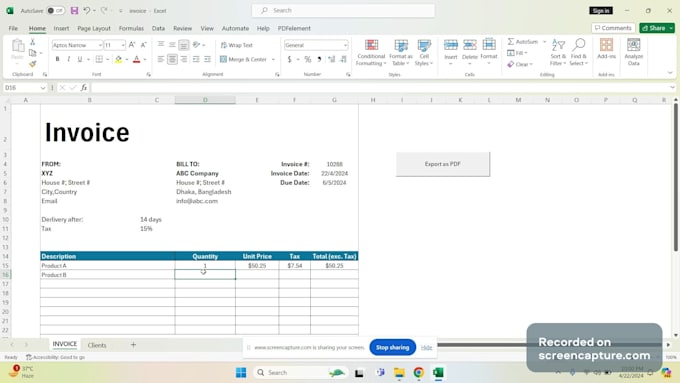Click in the formula bar input
680x383 pixels.
(379, 88)
